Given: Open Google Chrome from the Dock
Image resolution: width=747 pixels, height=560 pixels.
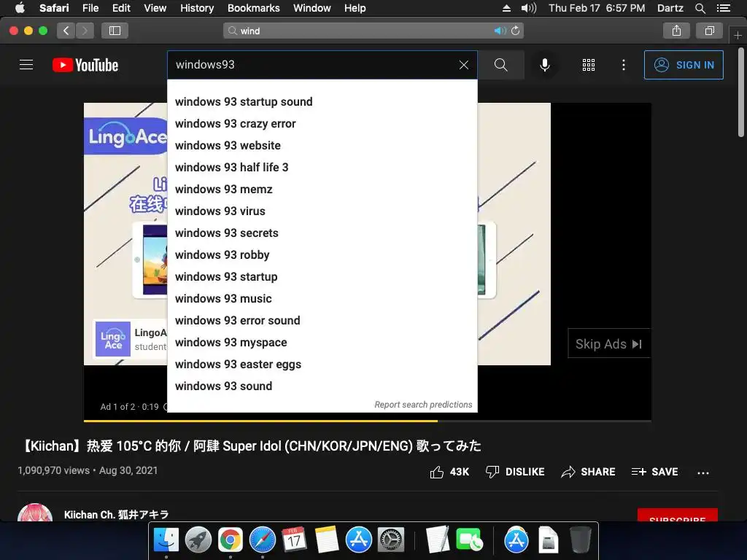Looking at the screenshot, I should [x=231, y=540].
